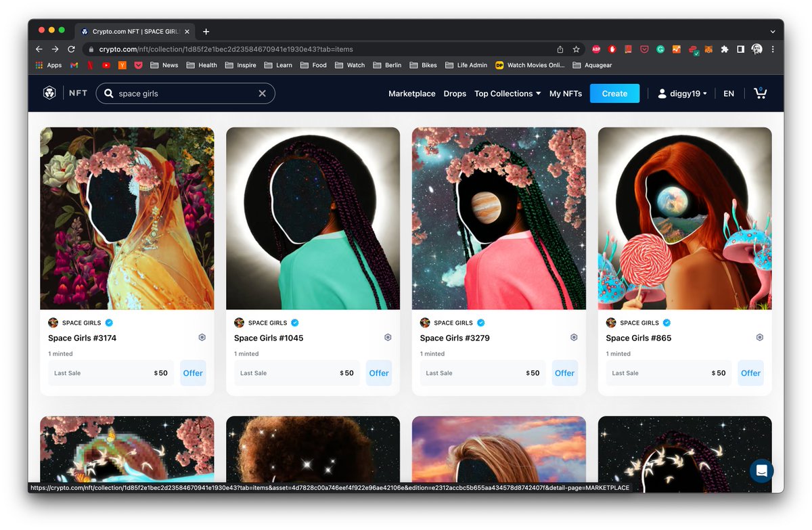
Task: Share this page from the address bar
Action: [x=560, y=49]
